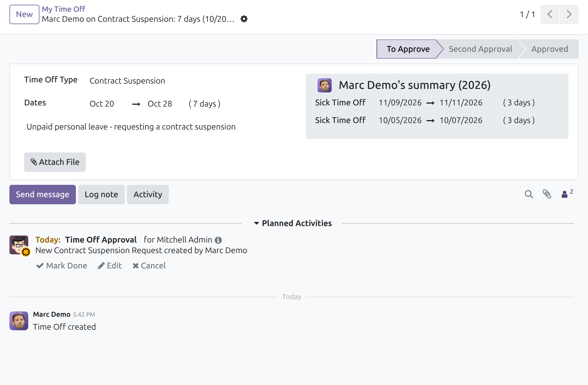Click the New button
Screen dimensions: 588x385
point(24,14)
